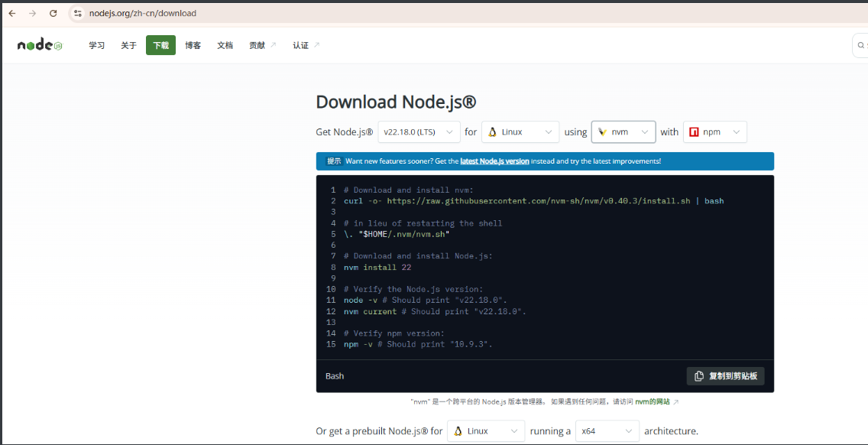
Task: Visit the nvm的网站 link
Action: [652, 401]
